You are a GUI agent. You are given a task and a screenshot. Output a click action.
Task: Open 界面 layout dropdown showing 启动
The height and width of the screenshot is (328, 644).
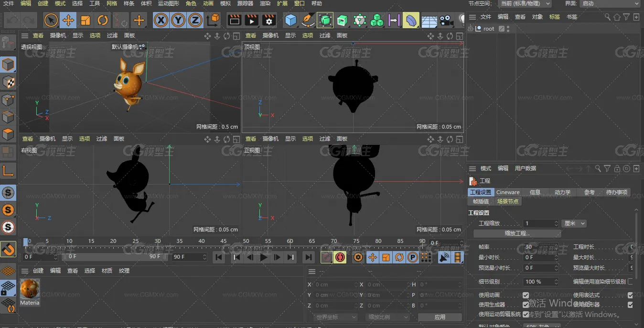click(x=610, y=3)
